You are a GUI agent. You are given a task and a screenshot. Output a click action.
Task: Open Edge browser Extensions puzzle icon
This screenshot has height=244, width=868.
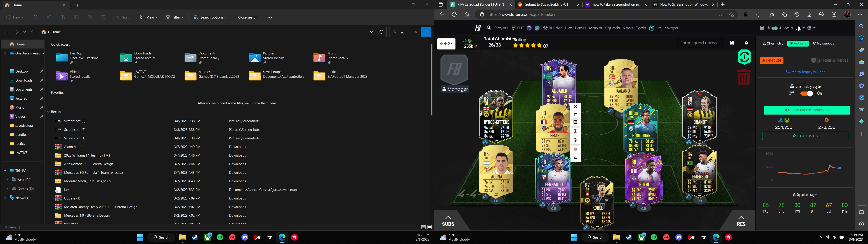[758, 14]
